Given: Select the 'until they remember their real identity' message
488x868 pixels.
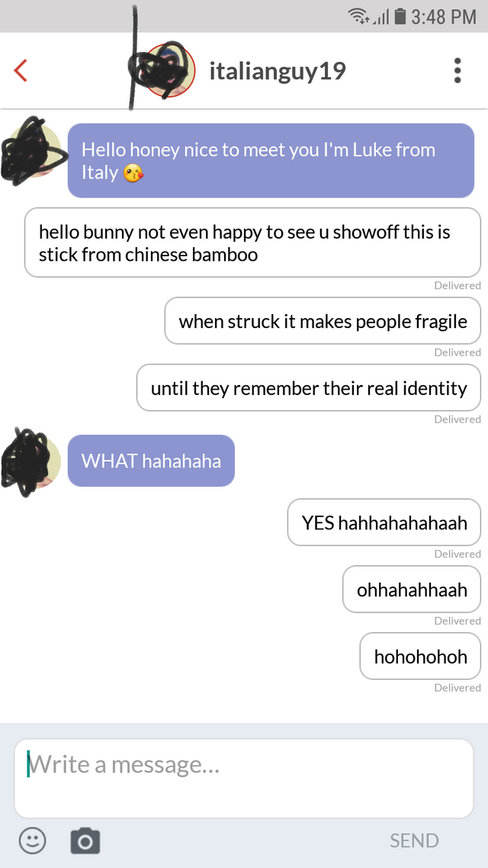Looking at the screenshot, I should coord(309,387).
